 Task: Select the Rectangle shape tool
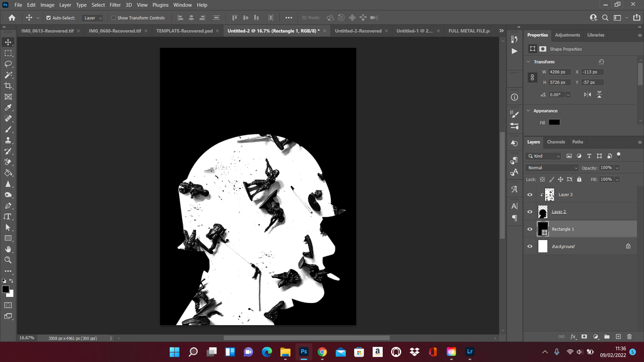8,239
